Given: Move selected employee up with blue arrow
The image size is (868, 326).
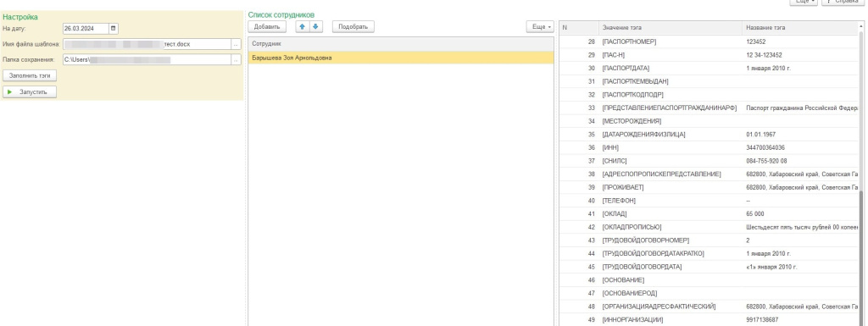Looking at the screenshot, I should 303,26.
